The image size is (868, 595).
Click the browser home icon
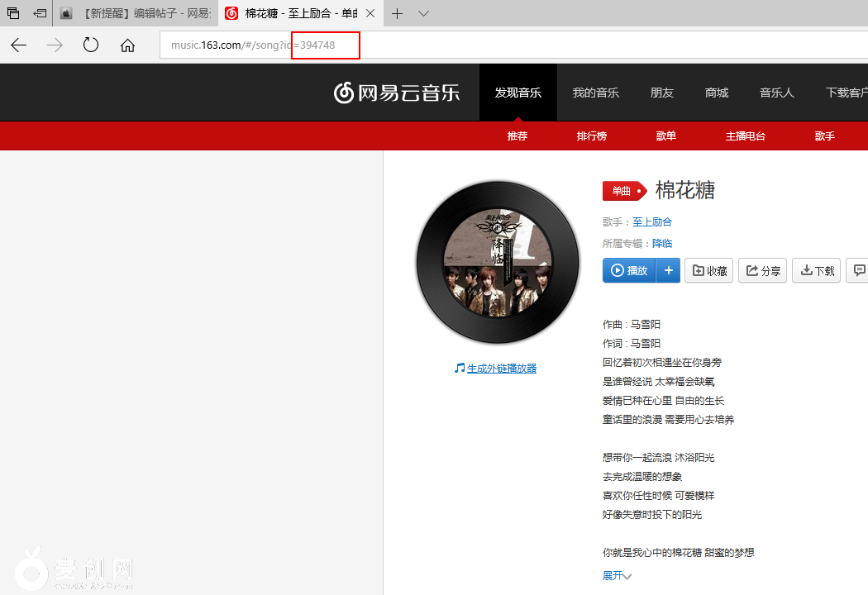click(127, 45)
